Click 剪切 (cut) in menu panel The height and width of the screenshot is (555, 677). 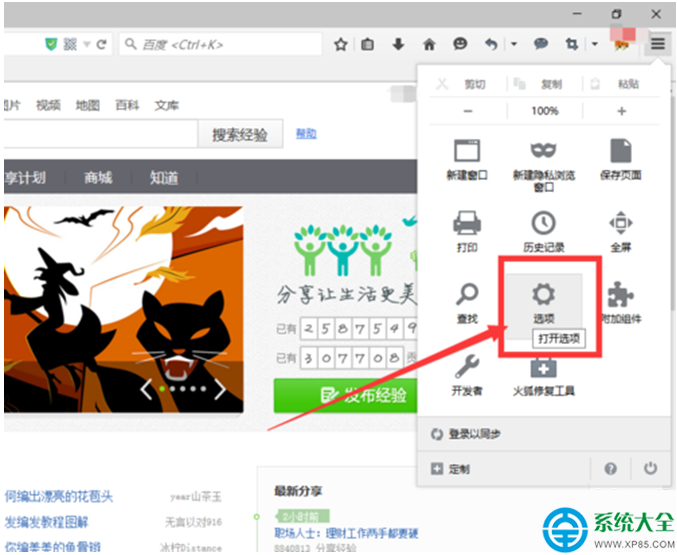pos(475,84)
